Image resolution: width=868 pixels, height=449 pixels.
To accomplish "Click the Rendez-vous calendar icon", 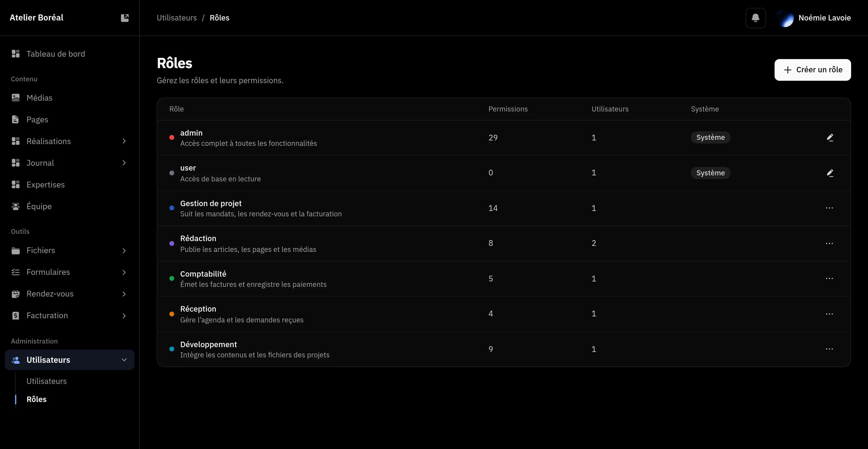I will coord(15,294).
